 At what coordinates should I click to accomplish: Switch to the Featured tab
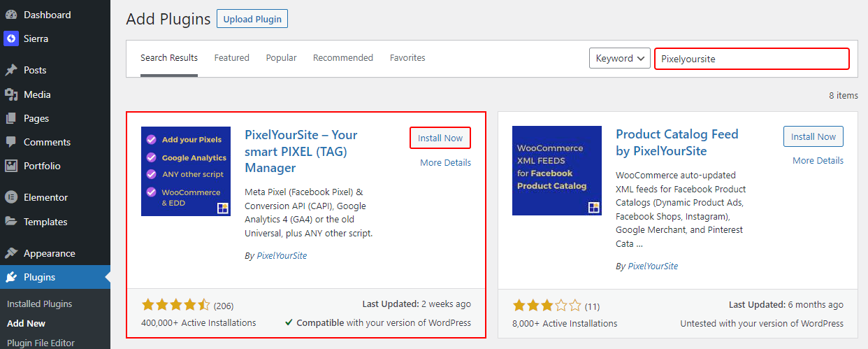coord(232,58)
